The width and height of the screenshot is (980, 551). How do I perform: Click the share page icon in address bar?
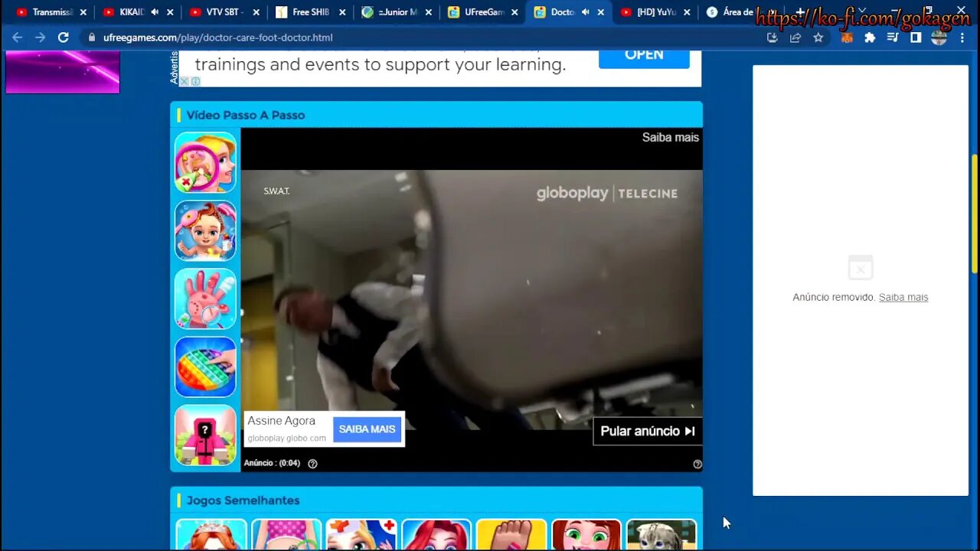(x=795, y=37)
